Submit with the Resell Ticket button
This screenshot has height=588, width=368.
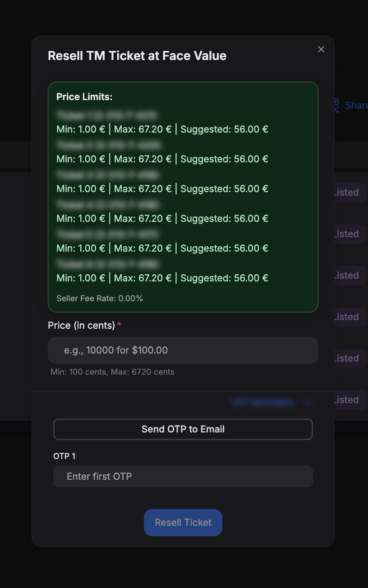(x=183, y=523)
